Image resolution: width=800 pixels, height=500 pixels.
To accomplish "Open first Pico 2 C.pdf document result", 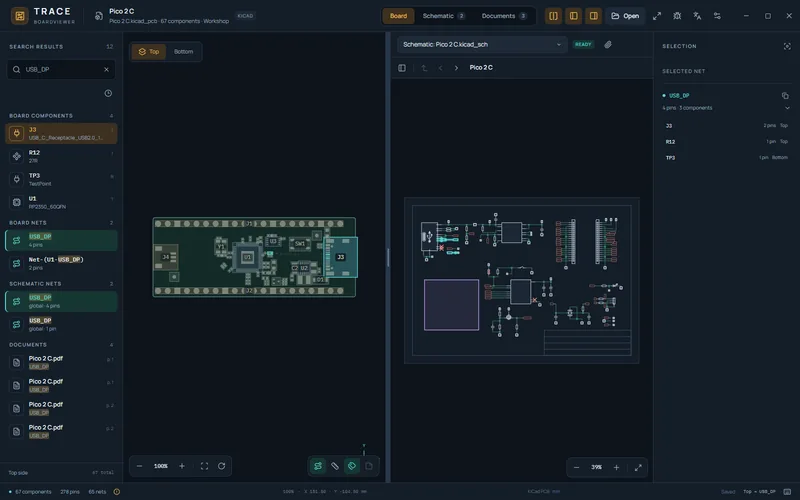I will [61, 362].
